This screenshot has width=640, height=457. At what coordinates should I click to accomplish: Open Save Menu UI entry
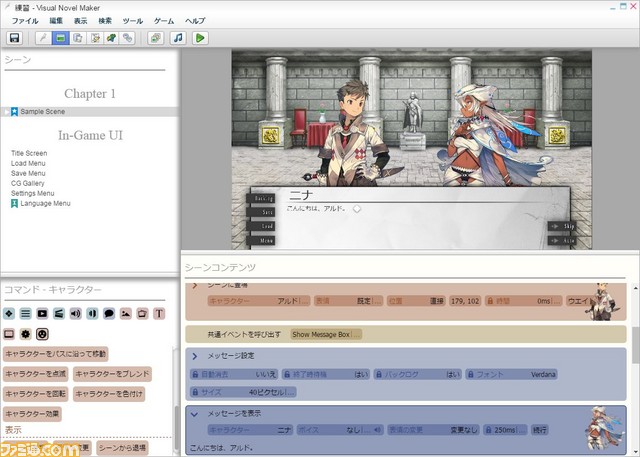tap(28, 173)
